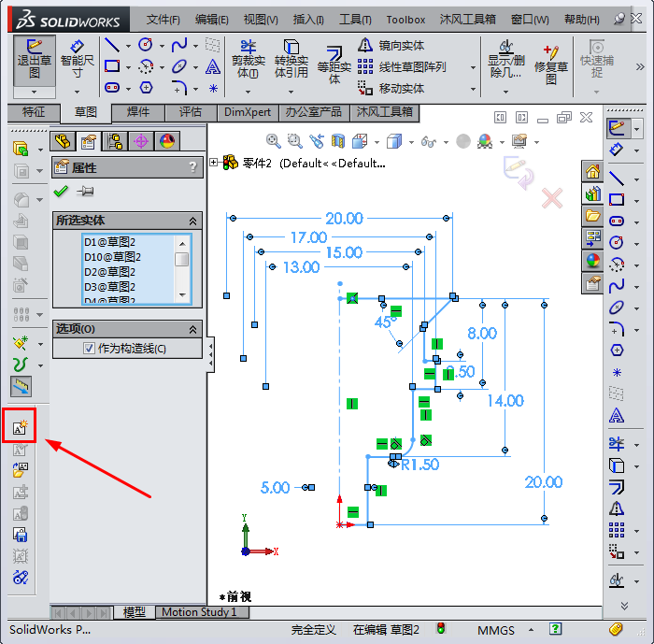Choose the 等距实体 offset entities tool
654x644 pixels.
click(x=334, y=65)
